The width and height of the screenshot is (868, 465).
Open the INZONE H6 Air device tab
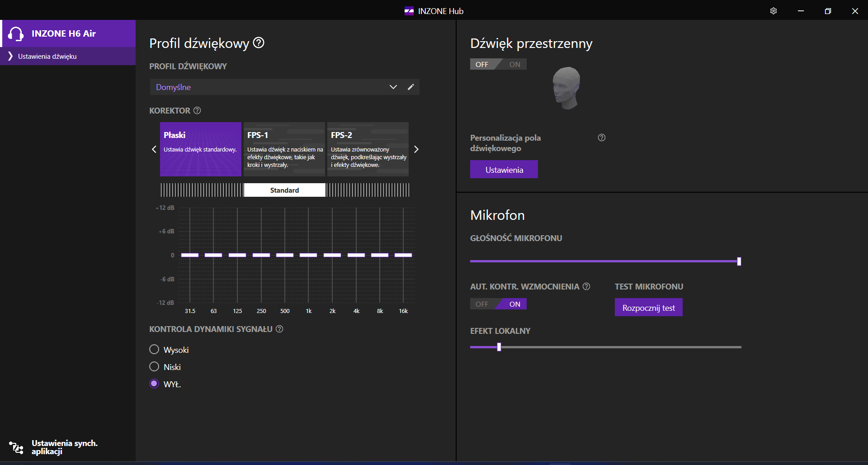pos(68,33)
